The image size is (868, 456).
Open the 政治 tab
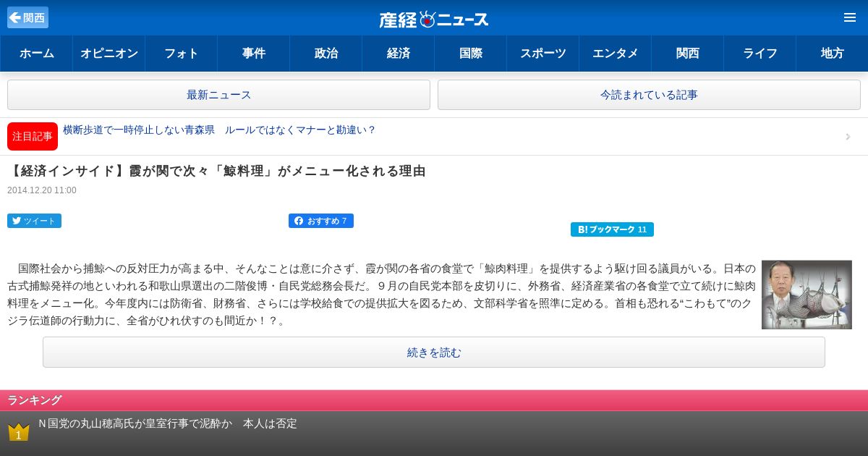325,54
